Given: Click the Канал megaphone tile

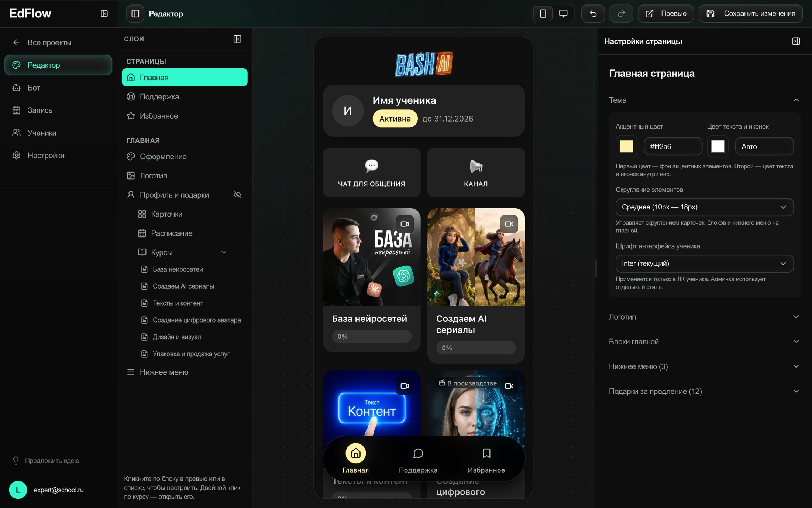Looking at the screenshot, I should (476, 173).
